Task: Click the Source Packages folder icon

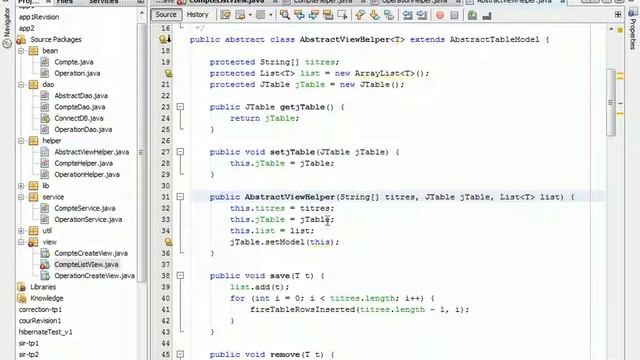Action: pos(21,40)
